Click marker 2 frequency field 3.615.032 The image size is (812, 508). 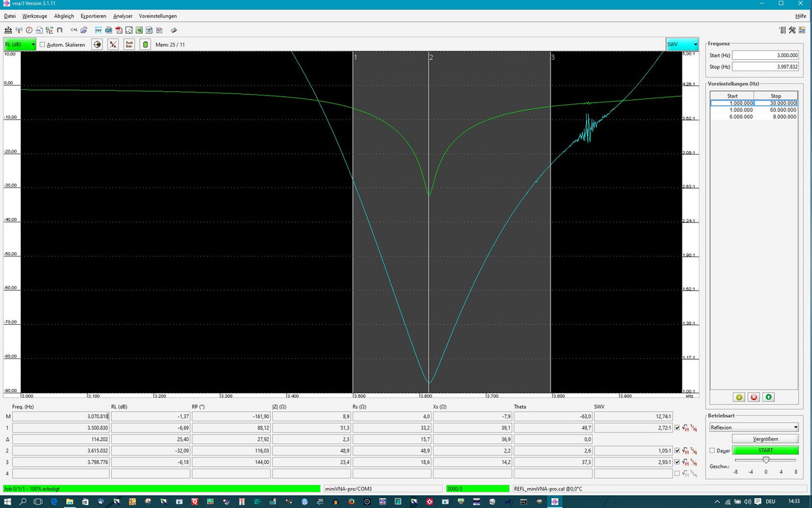tap(61, 450)
